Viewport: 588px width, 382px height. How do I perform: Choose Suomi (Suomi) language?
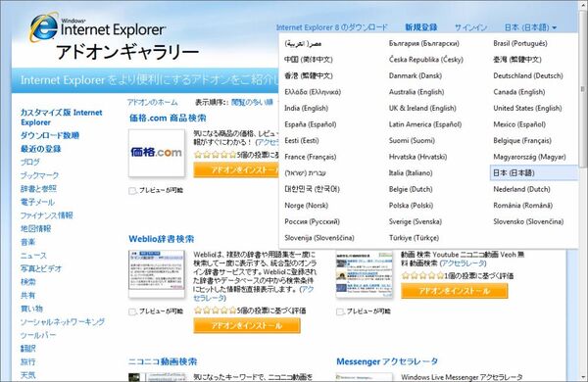(x=412, y=141)
